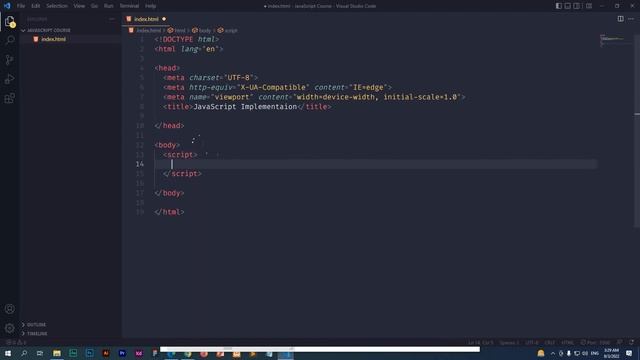Open Adobe Photoshop from the taskbar
The image size is (640, 360).
coord(89,353)
